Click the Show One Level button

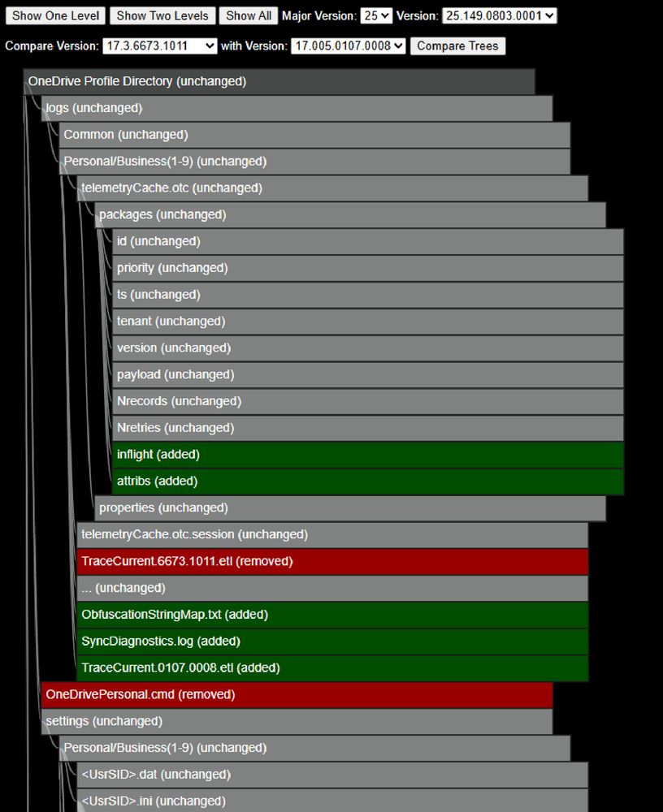[55, 15]
